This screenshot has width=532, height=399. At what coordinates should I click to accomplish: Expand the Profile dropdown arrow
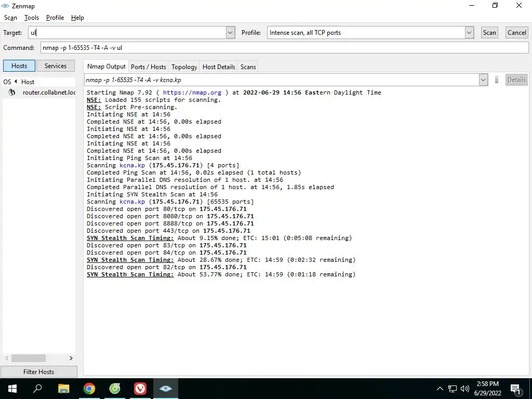[x=469, y=33]
